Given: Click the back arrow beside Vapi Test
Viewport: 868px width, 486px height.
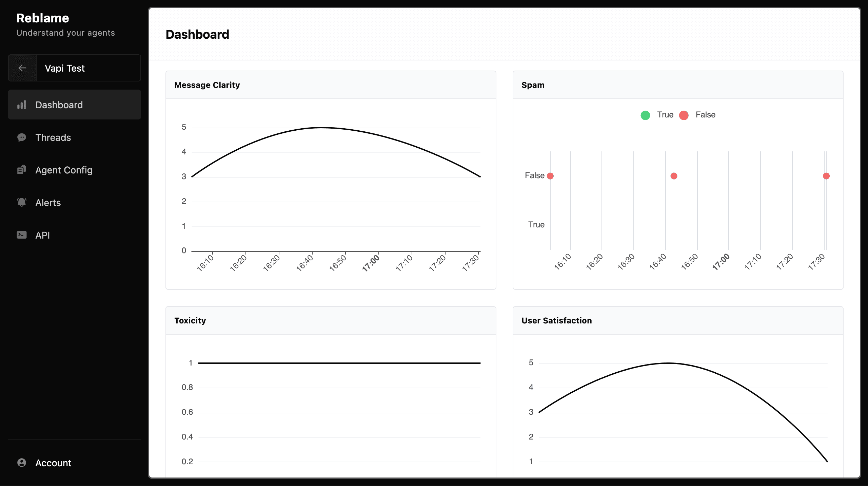Looking at the screenshot, I should pyautogui.click(x=22, y=68).
